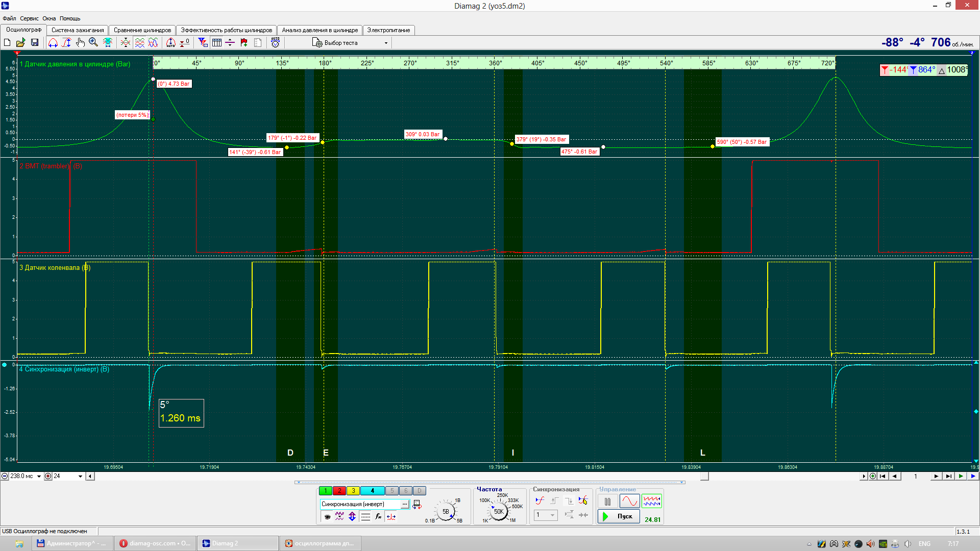Click the channel compress icon with arrows
980x551 pixels.
click(x=126, y=43)
